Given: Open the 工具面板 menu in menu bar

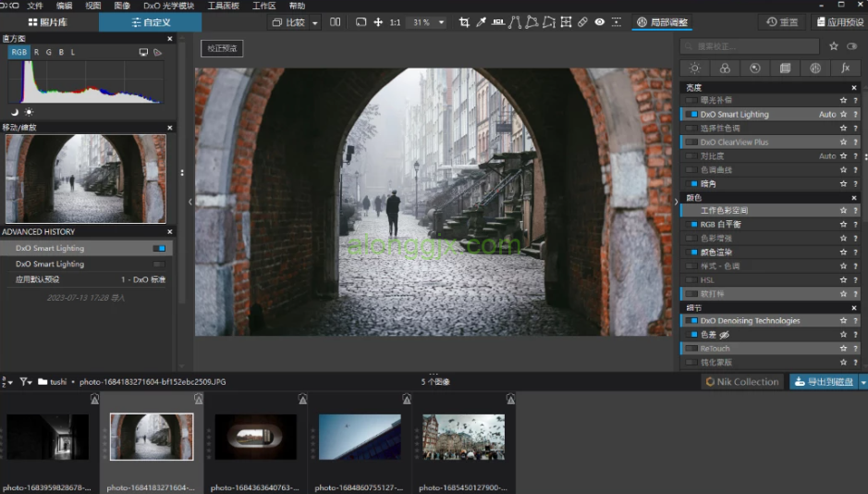Looking at the screenshot, I should tap(223, 6).
